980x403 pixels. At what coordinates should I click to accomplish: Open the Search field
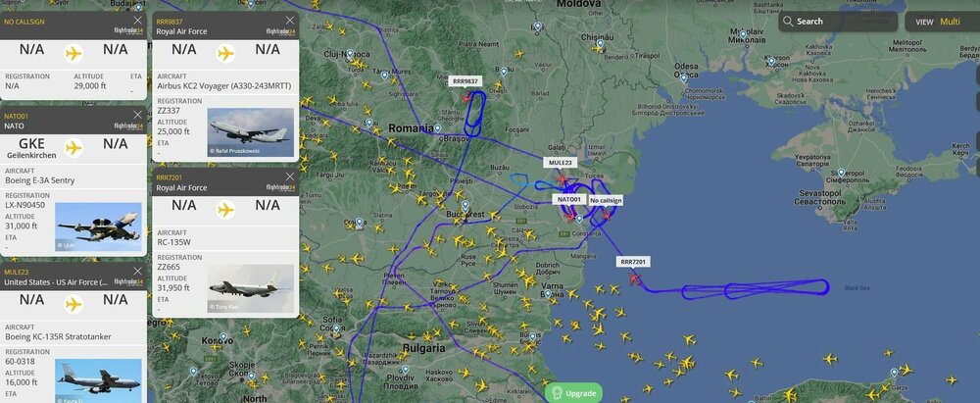[x=838, y=22]
